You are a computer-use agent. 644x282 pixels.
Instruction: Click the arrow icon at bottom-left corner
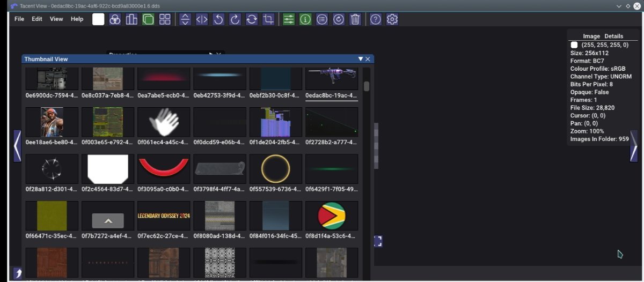pos(18,273)
